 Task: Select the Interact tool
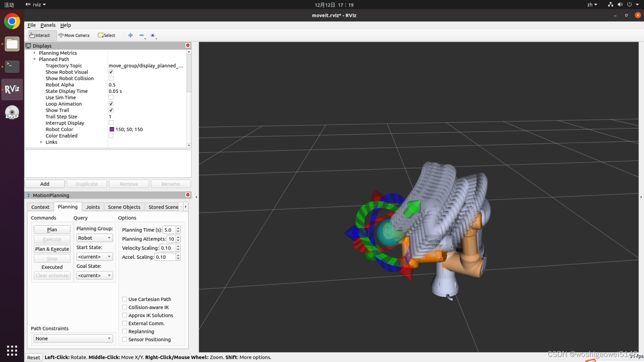click(42, 35)
